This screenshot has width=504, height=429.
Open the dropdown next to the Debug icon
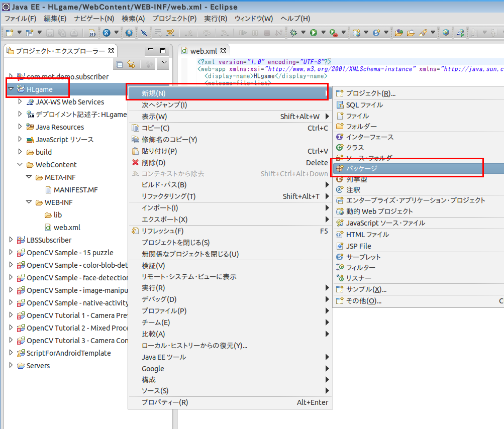pos(304,33)
